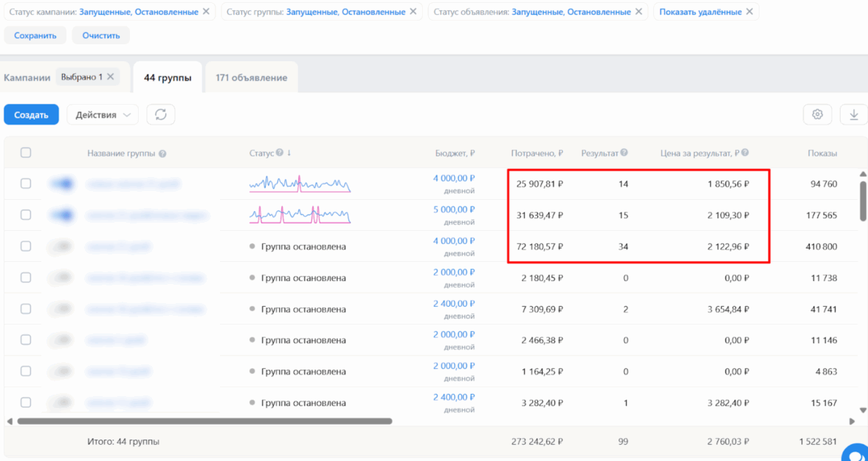The height and width of the screenshot is (461, 868).
Task: Remove the Статус объявления filter chip
Action: [638, 12]
